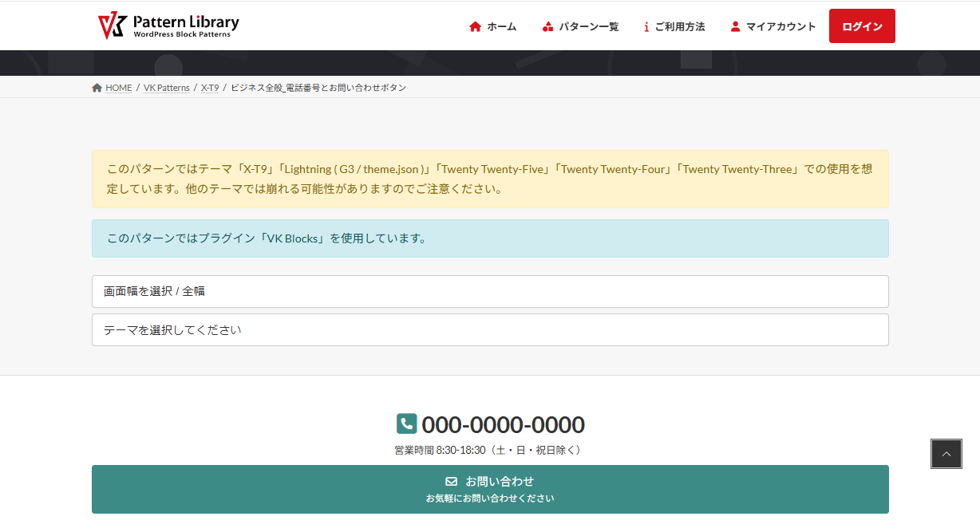
Task: Click the 000-0000-0000 phone number
Action: coord(503,424)
